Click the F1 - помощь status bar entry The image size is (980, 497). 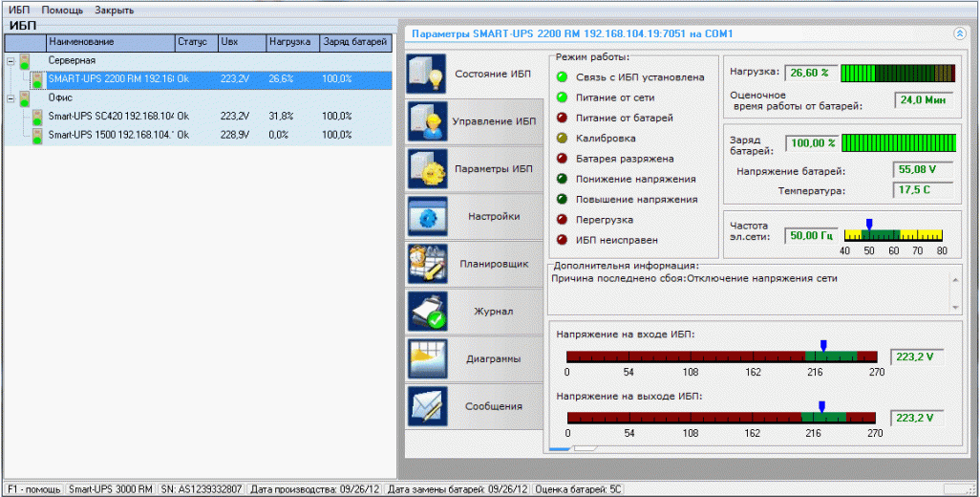point(34,488)
